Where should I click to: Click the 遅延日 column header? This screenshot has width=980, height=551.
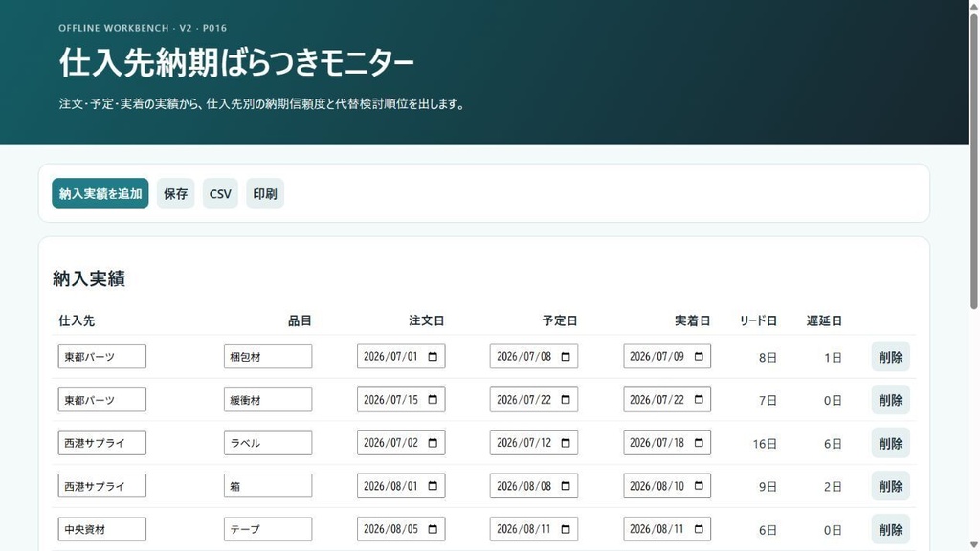(x=824, y=320)
